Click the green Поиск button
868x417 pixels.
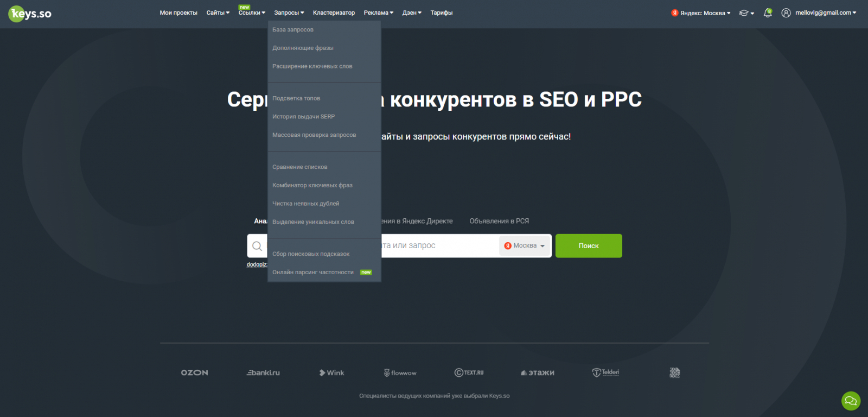coord(589,246)
